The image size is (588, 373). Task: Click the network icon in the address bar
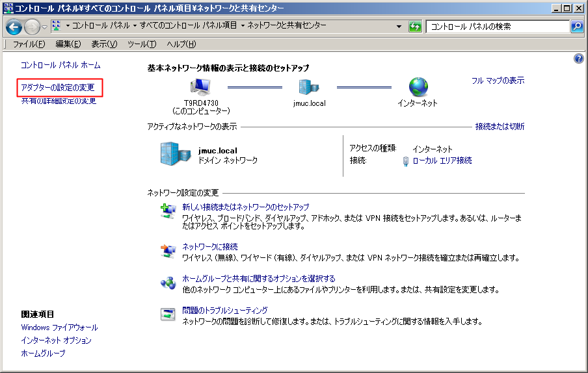[x=56, y=26]
